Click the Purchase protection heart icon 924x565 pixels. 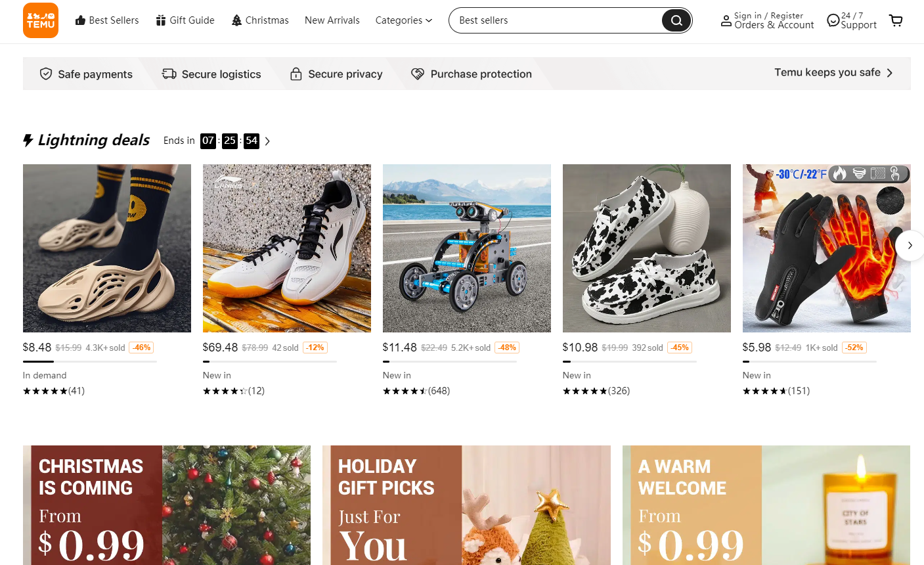click(418, 74)
